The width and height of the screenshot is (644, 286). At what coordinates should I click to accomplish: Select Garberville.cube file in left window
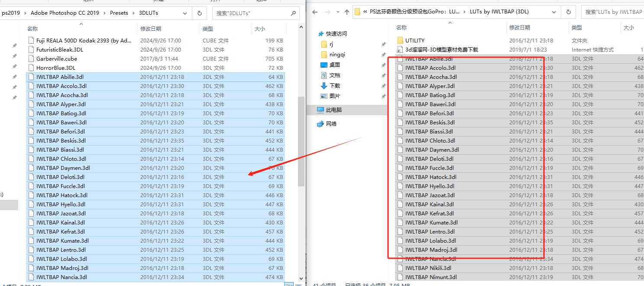[x=57, y=58]
